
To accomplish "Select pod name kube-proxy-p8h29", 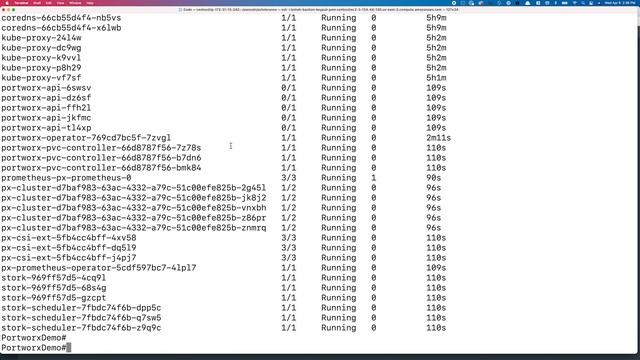I will [x=41, y=68].
